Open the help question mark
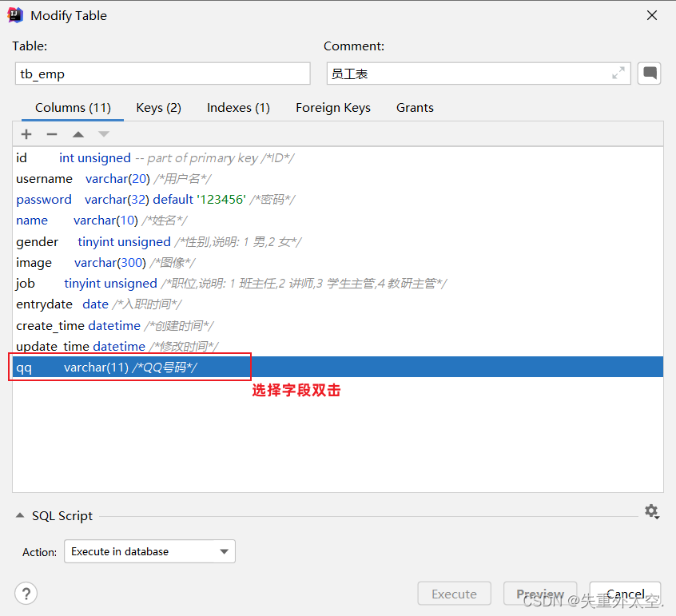 (26, 594)
